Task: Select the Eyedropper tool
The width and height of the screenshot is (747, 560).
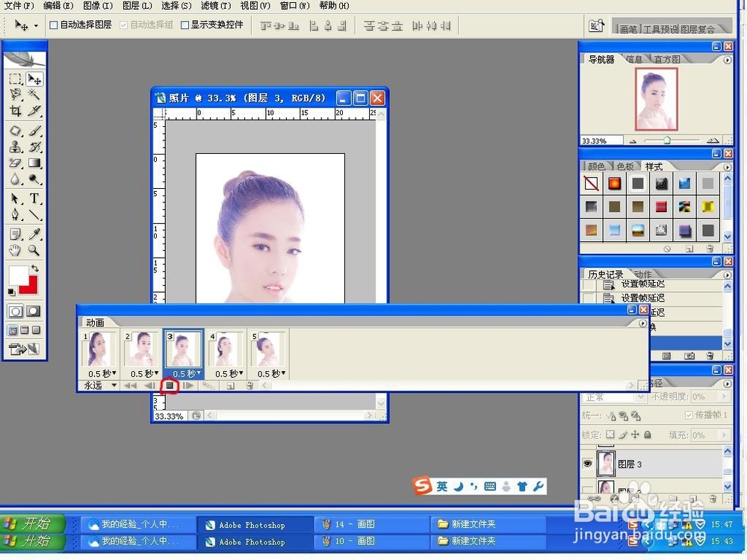Action: 34,234
